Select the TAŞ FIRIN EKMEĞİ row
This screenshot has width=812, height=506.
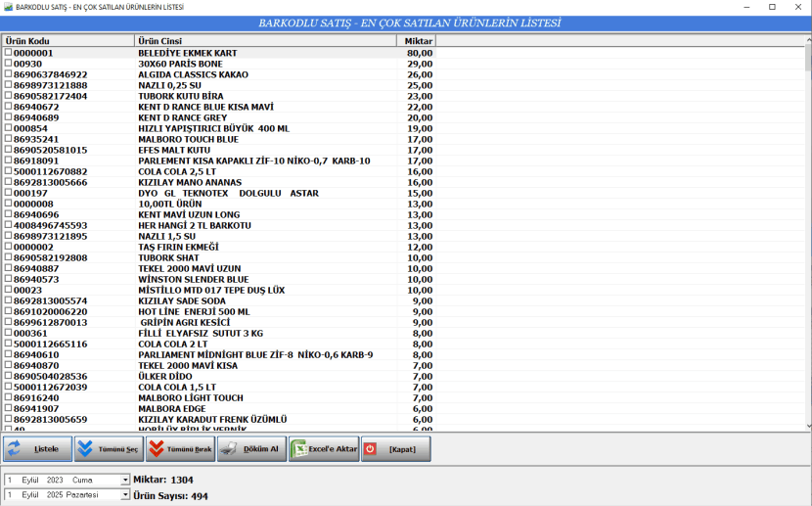click(x=218, y=247)
